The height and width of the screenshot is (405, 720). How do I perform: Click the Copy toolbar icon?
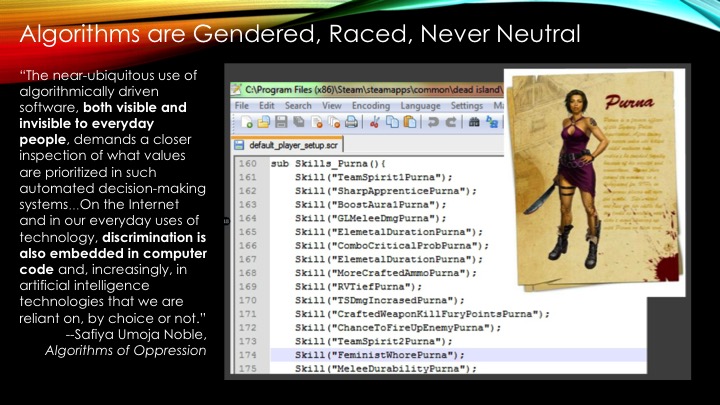392,122
